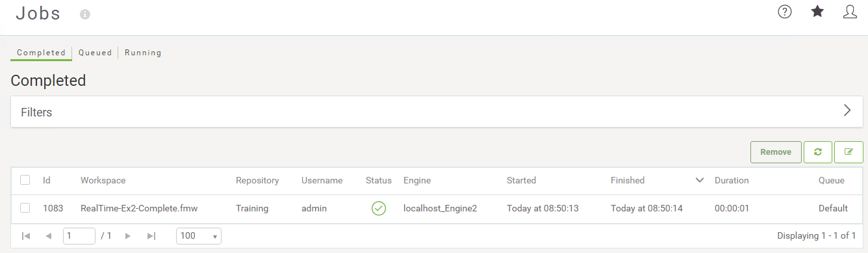Click the refresh jobs icon button
This screenshot has width=868, height=253.
click(818, 152)
